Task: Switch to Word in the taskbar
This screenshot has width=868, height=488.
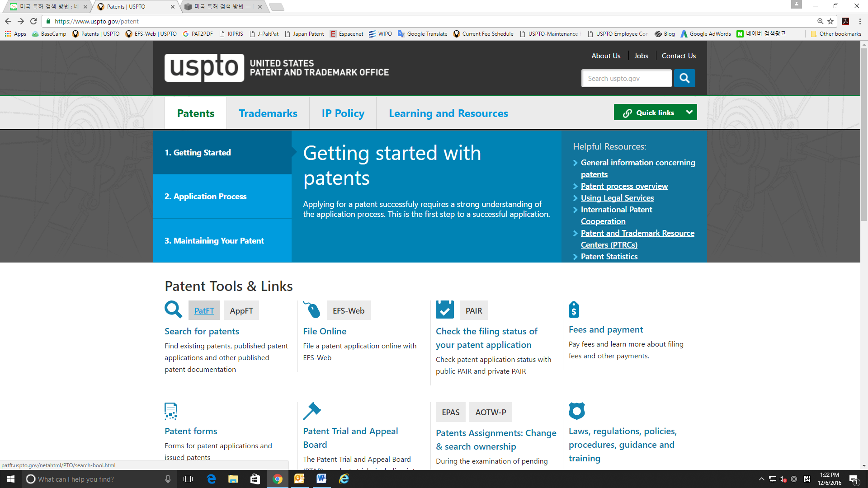Action: (x=321, y=479)
